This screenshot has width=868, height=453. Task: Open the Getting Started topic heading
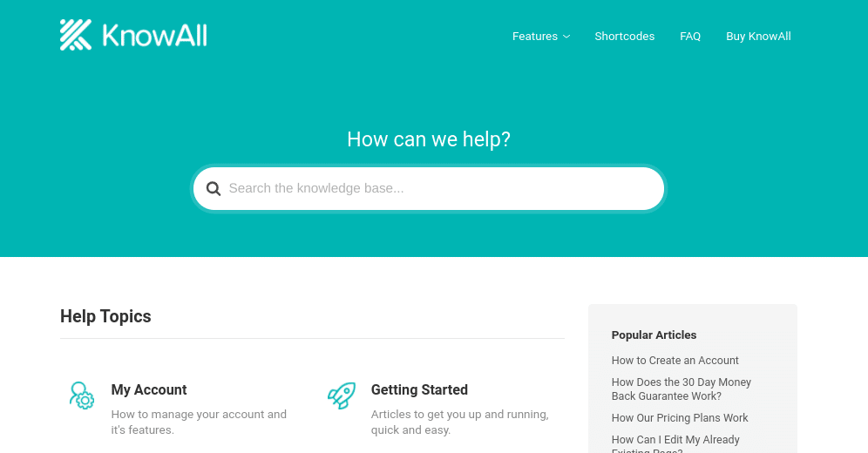click(419, 390)
